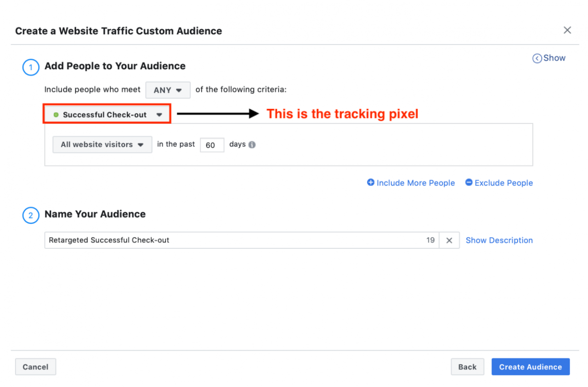Viewport: 588px width, 387px height.
Task: Click the circled arrow icon beside Show
Action: click(x=537, y=58)
